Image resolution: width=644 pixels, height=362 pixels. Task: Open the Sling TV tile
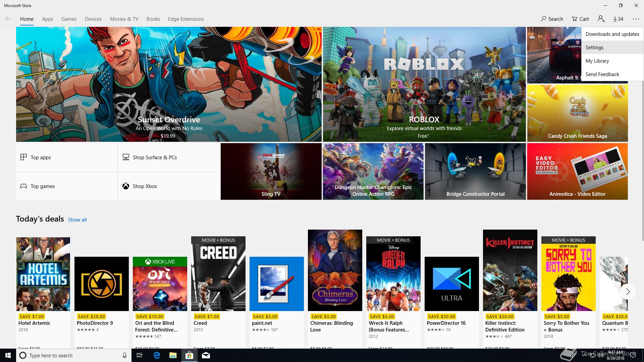point(271,172)
